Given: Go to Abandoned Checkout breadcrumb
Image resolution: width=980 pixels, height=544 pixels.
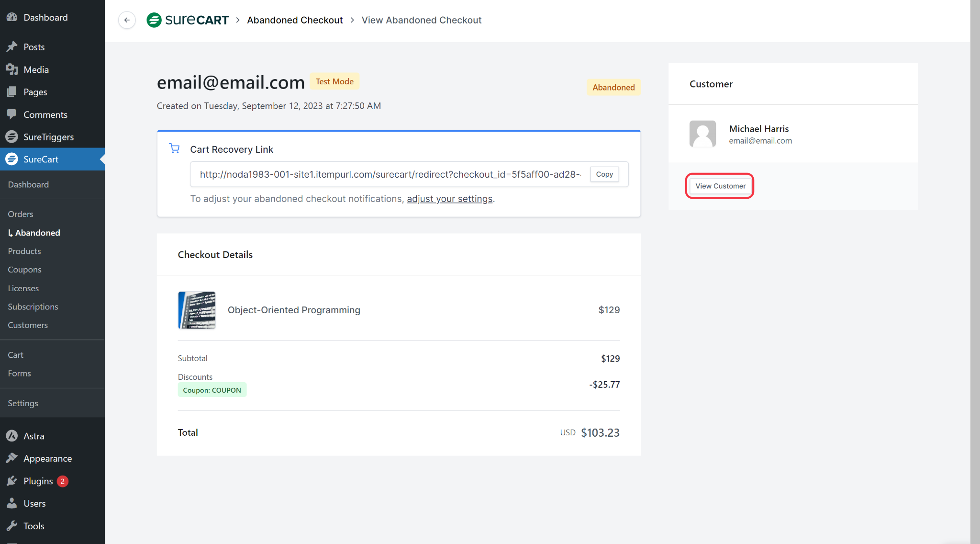Looking at the screenshot, I should tap(295, 20).
